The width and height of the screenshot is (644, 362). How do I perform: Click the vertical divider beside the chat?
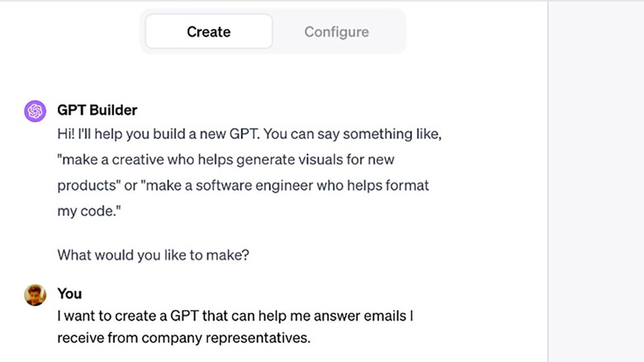pyautogui.click(x=547, y=182)
